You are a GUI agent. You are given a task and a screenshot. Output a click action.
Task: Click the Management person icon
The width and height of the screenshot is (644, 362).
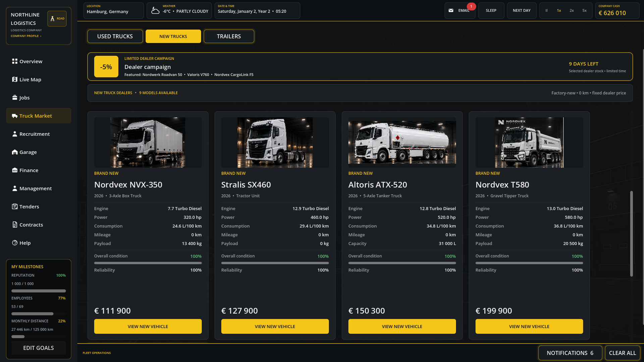pyautogui.click(x=14, y=188)
